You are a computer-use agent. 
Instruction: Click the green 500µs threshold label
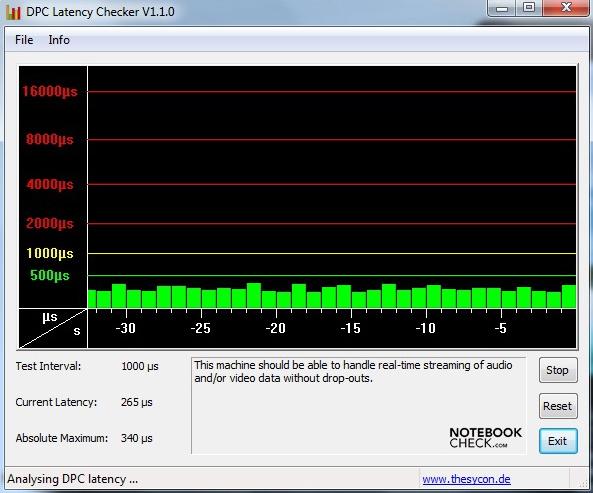tap(50, 275)
